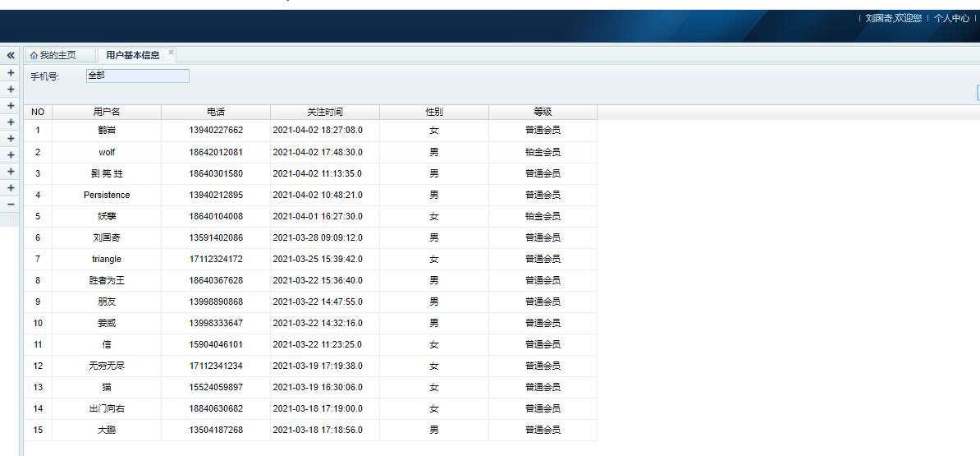Click phone number 17112324172 in triangle's row

click(216, 259)
